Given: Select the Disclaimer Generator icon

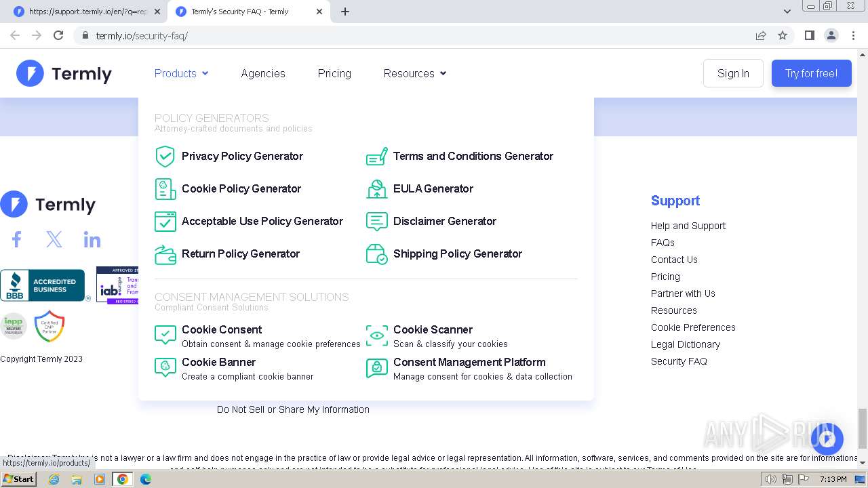Looking at the screenshot, I should click(x=377, y=222).
